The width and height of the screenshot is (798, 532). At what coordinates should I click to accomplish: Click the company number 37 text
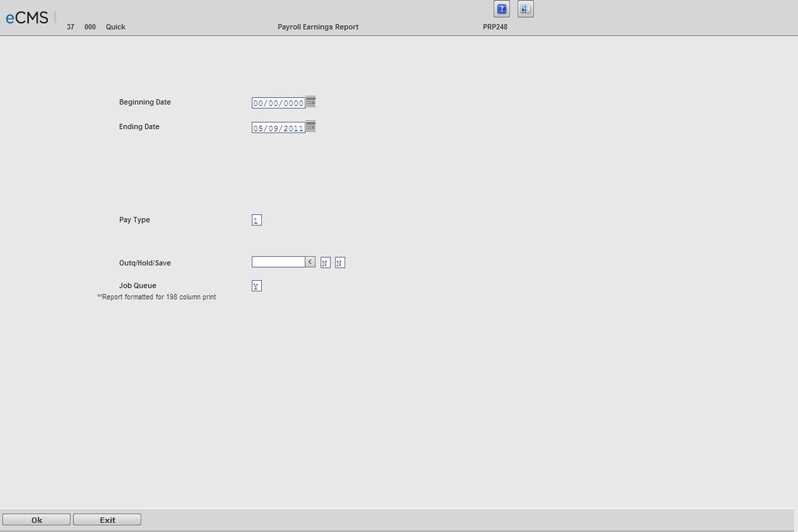tap(71, 27)
